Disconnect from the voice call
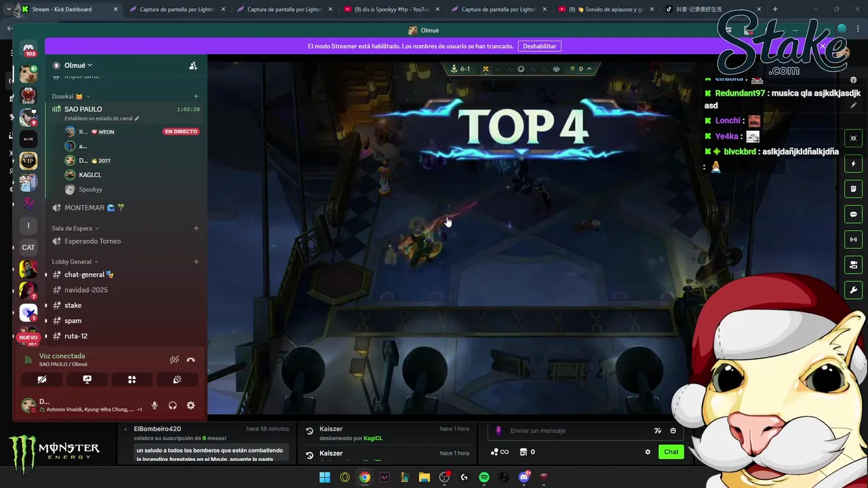 coord(191,360)
